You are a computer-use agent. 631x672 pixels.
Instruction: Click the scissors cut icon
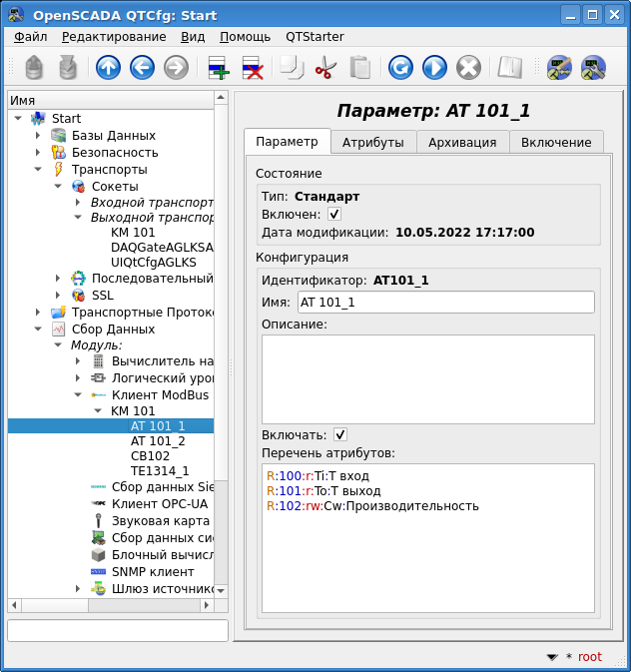[x=324, y=67]
